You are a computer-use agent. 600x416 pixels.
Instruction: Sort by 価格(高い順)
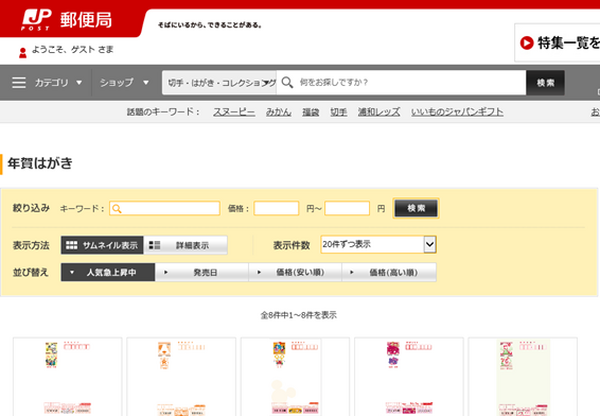tap(389, 272)
